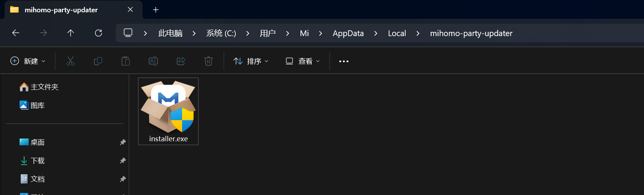Viewport: 644px width, 195px height.
Task: Open 图库 (Gallery) in sidebar
Action: [x=32, y=105]
